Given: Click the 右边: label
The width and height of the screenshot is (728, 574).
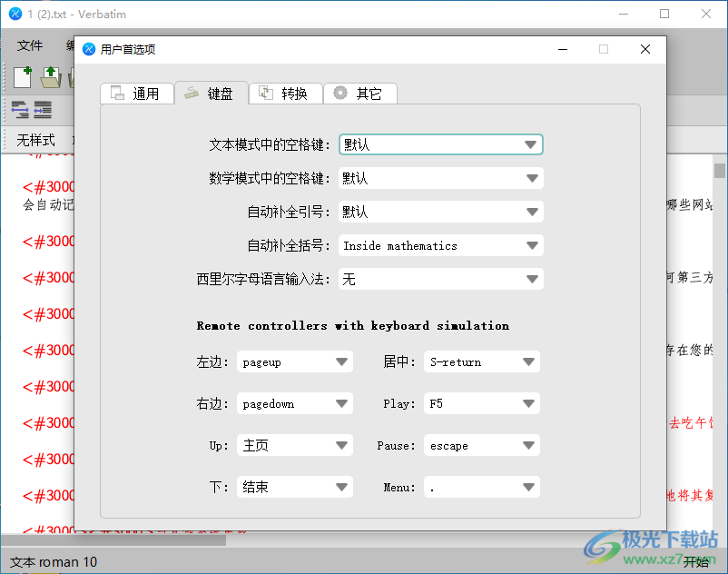Looking at the screenshot, I should [212, 403].
